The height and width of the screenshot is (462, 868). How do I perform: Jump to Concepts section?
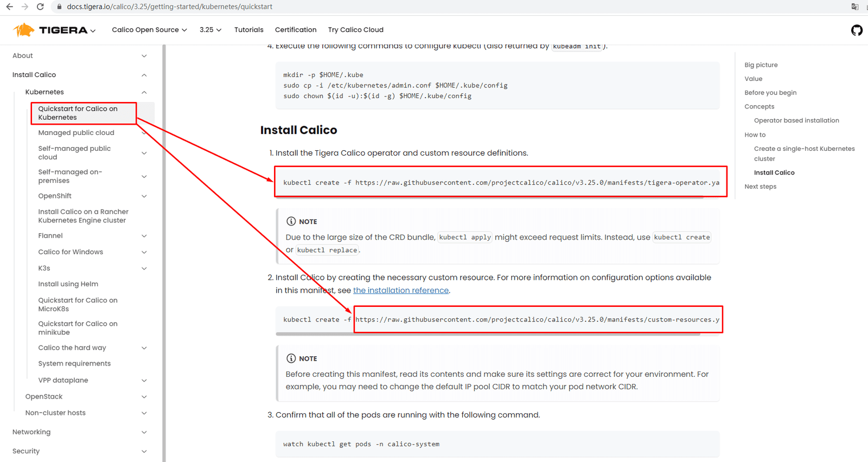pyautogui.click(x=759, y=107)
